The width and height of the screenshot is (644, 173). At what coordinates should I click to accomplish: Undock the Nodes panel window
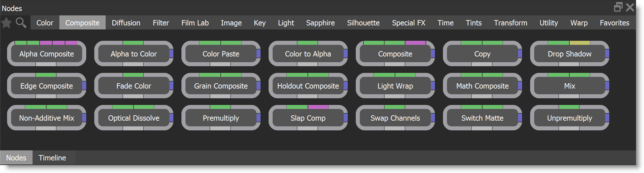click(618, 7)
